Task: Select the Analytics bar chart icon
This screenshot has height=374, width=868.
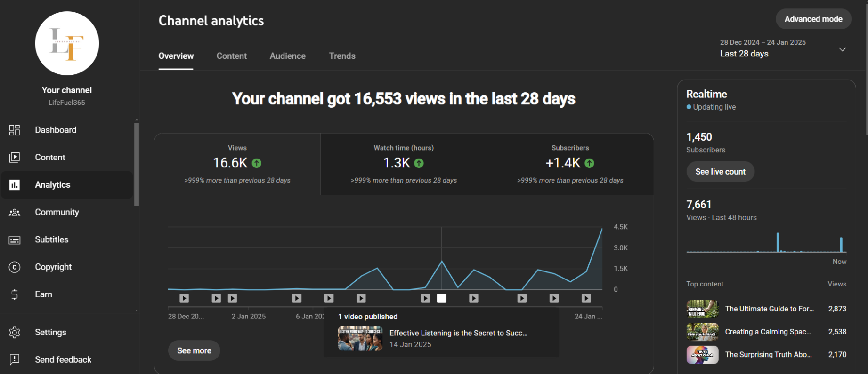Action: click(x=15, y=185)
